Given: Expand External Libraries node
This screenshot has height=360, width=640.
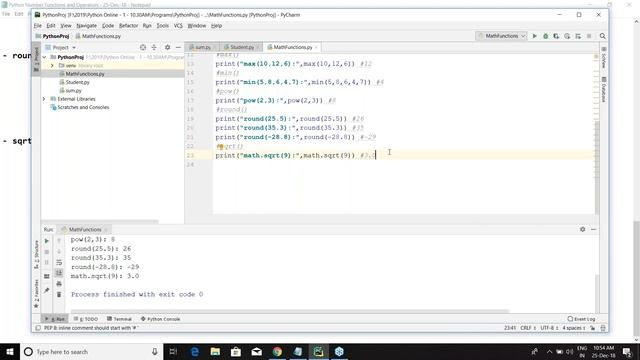Looking at the screenshot, I should pos(44,99).
